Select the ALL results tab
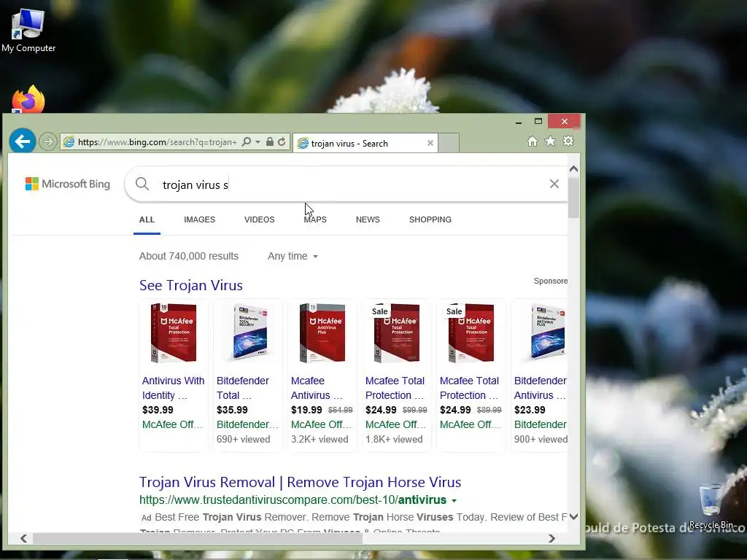This screenshot has height=560, width=747. (x=147, y=219)
